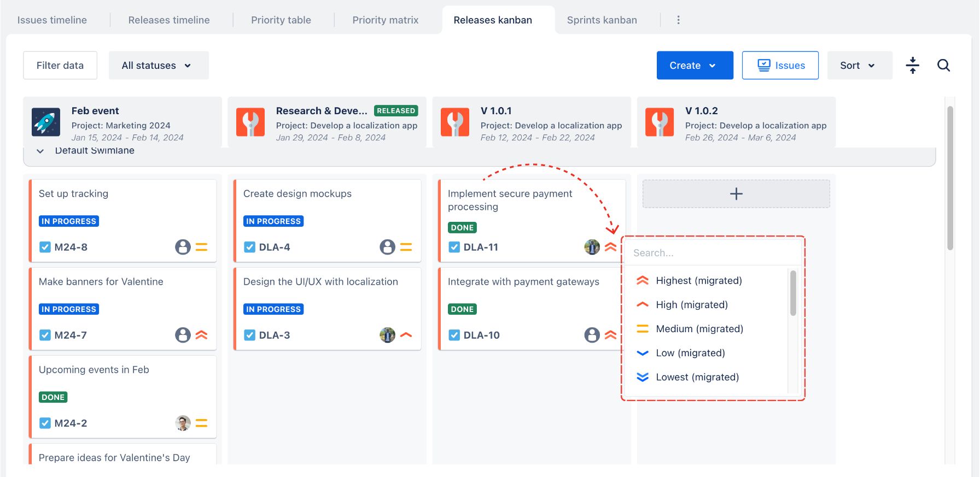The height and width of the screenshot is (477, 980).
Task: Click the priority icon on M24-7 card
Action: (x=201, y=335)
